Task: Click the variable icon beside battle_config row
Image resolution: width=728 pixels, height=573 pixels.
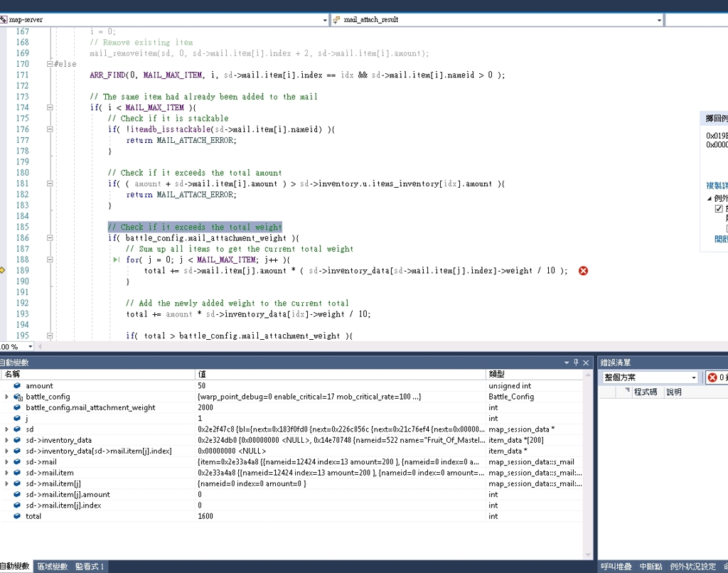Action: pos(18,397)
